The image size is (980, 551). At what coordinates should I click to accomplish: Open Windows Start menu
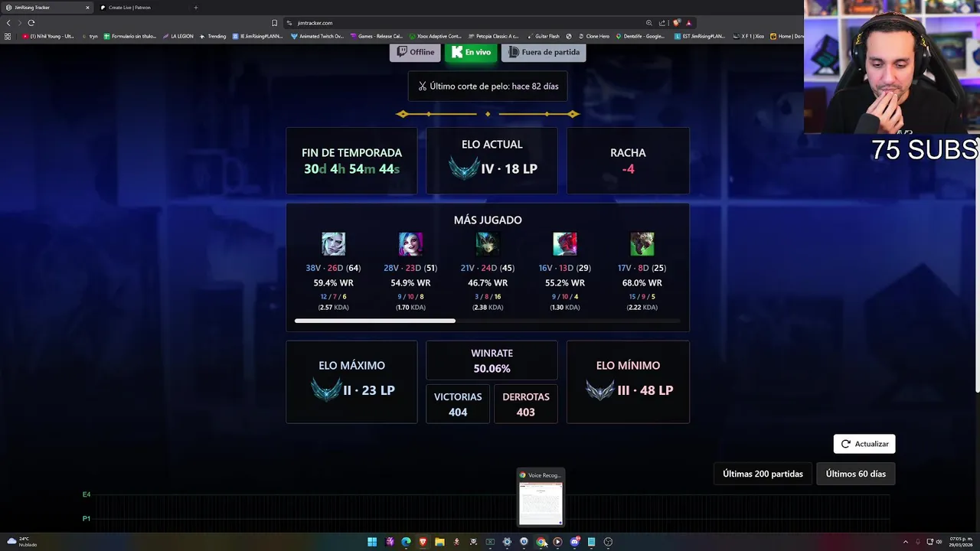372,542
